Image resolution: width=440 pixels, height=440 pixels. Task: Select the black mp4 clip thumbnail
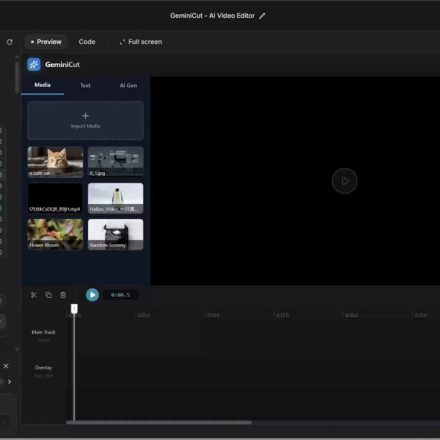coord(55,198)
